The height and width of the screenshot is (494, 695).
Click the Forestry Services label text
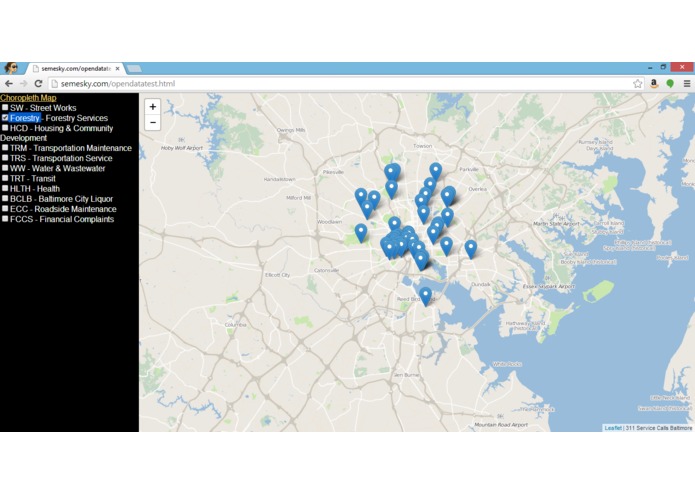[76, 118]
